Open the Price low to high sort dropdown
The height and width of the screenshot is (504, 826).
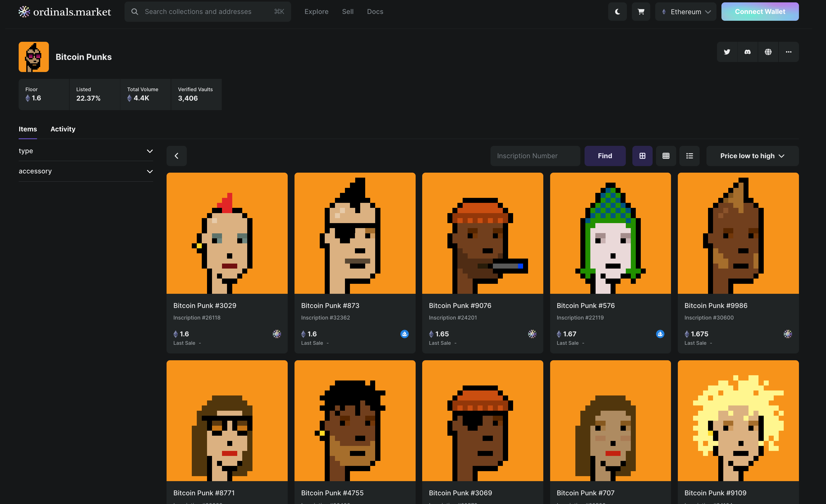click(x=752, y=156)
